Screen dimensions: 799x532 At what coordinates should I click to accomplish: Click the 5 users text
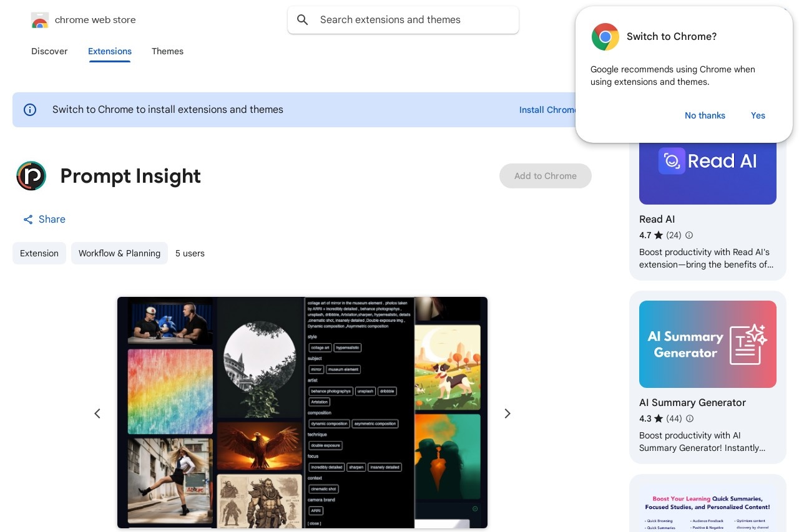[190, 253]
